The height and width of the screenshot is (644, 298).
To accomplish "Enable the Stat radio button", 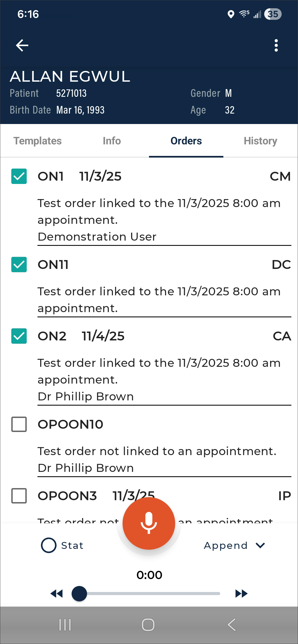I will point(49,545).
